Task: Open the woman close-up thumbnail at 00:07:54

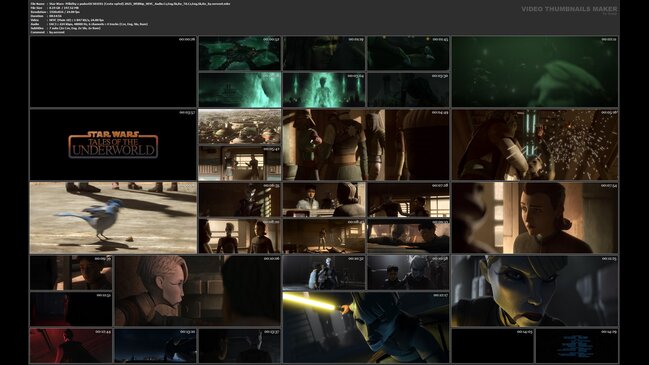Action: 535,218
